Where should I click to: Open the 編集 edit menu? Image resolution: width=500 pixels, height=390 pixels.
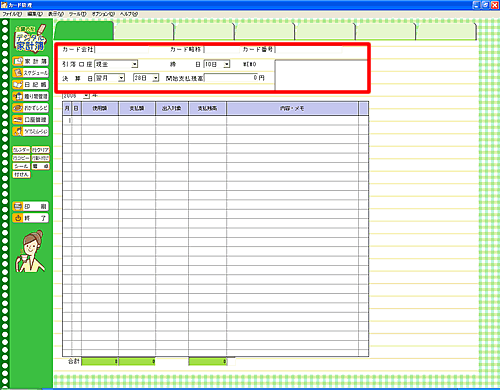point(35,14)
